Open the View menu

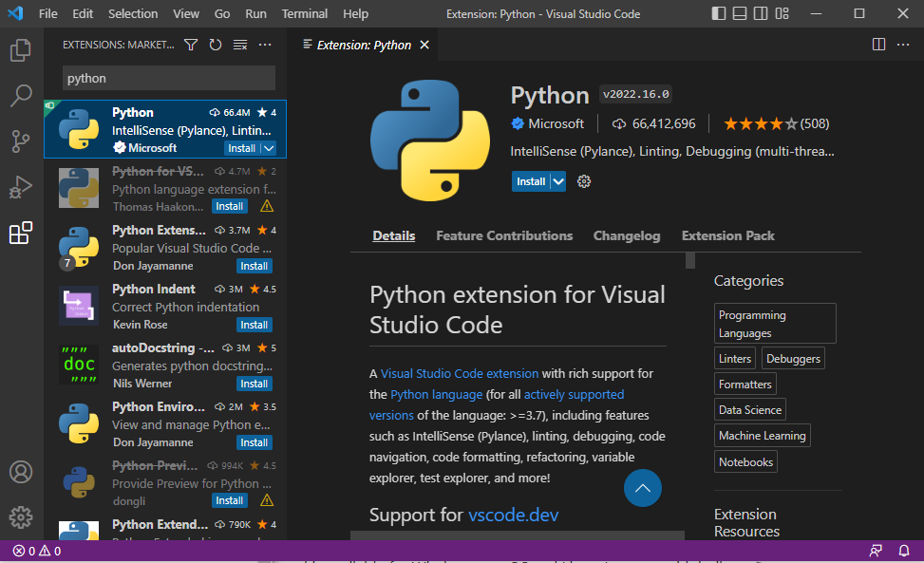186,13
